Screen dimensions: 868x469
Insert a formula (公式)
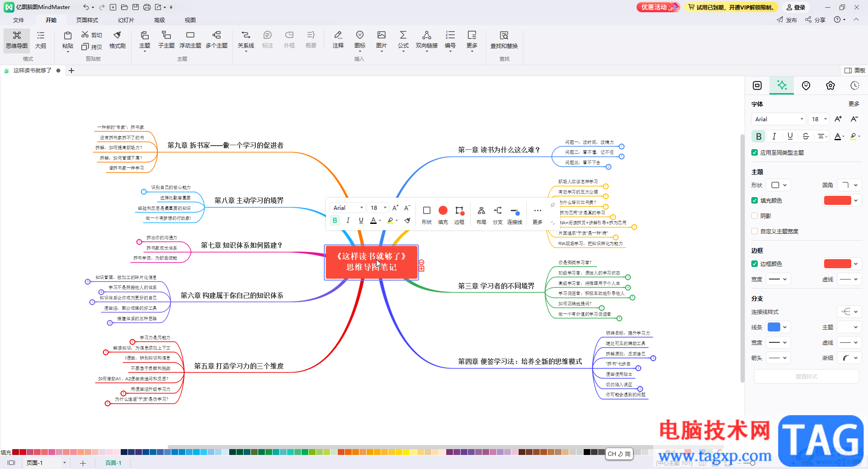[403, 40]
